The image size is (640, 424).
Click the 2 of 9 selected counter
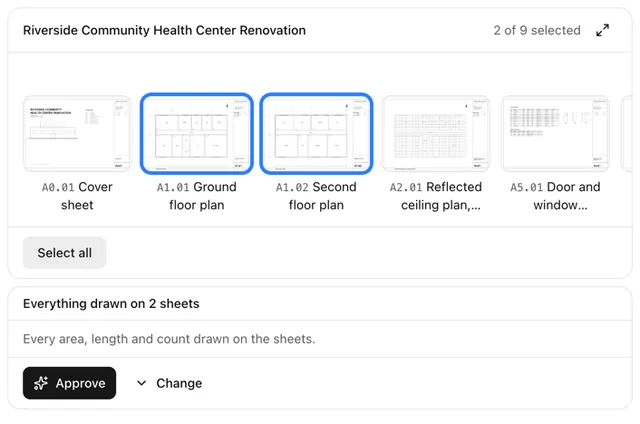(537, 30)
